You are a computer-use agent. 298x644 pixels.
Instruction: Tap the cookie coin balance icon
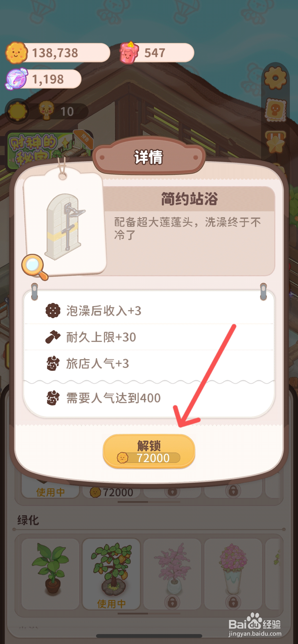click(x=16, y=53)
